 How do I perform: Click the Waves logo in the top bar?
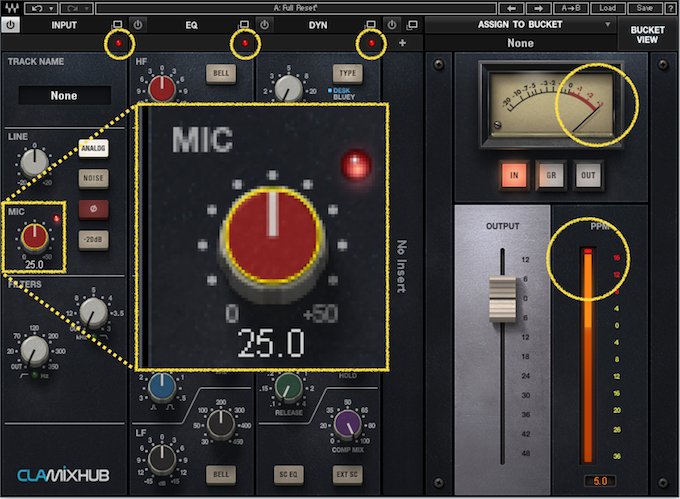(12, 8)
